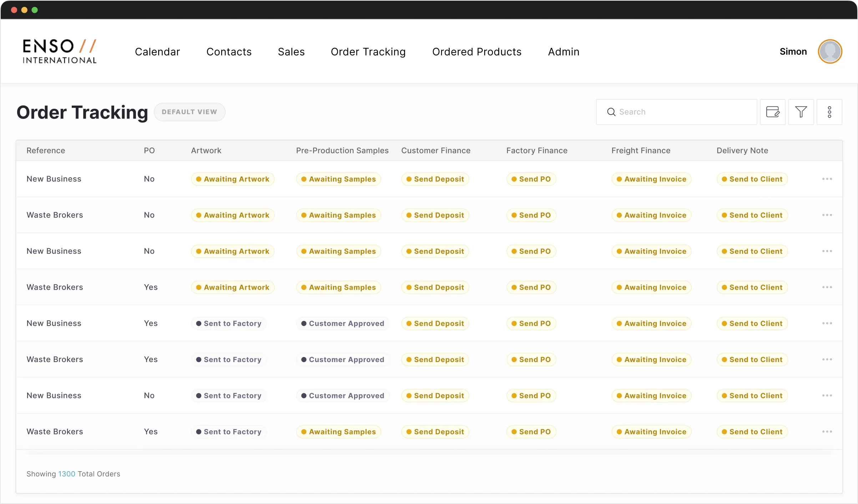Open the Calendar page
Viewport: 858px width, 504px height.
[x=157, y=52]
